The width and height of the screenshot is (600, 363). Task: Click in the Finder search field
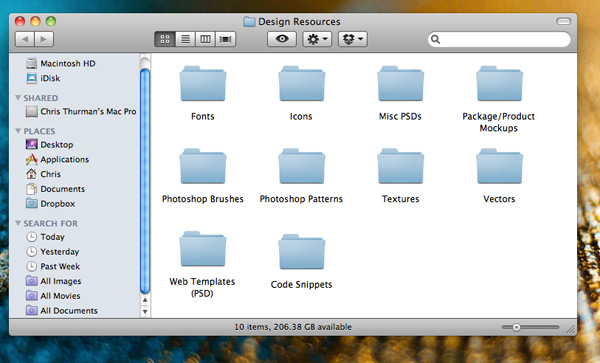499,39
